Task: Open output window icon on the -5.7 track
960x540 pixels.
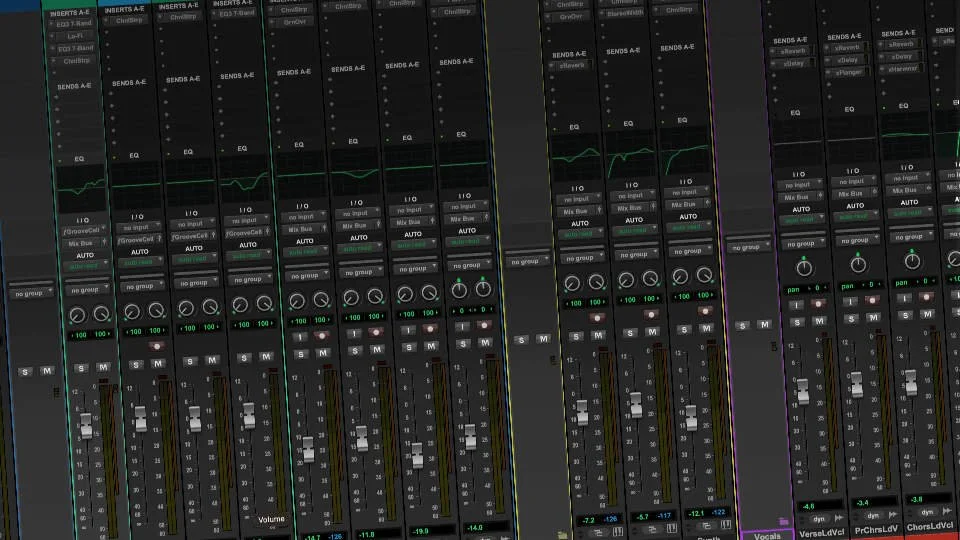Action: (652, 530)
